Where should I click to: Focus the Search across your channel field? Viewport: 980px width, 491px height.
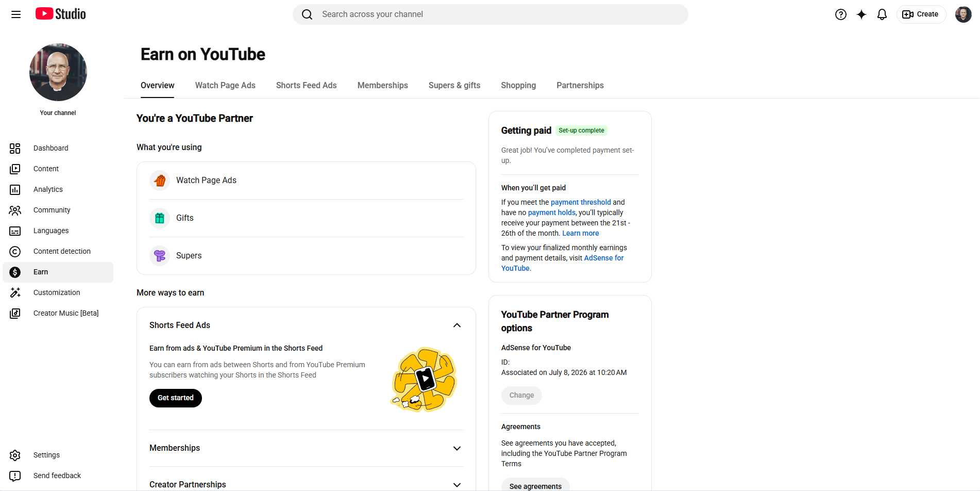tap(491, 14)
